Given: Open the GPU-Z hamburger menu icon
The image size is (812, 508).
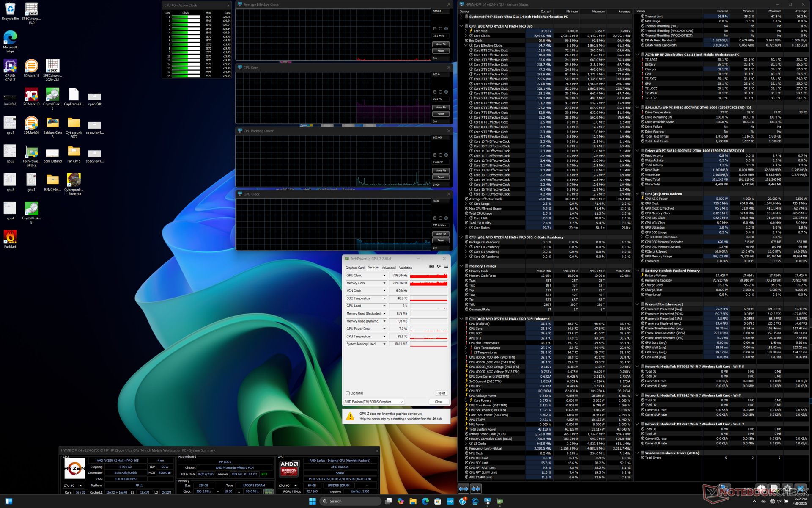Looking at the screenshot, I should click(446, 266).
